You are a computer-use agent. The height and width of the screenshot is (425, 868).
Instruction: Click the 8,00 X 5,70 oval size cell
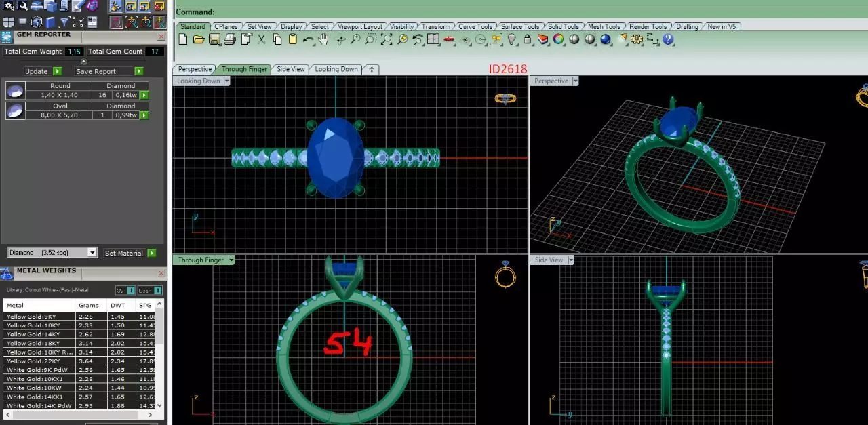60,115
